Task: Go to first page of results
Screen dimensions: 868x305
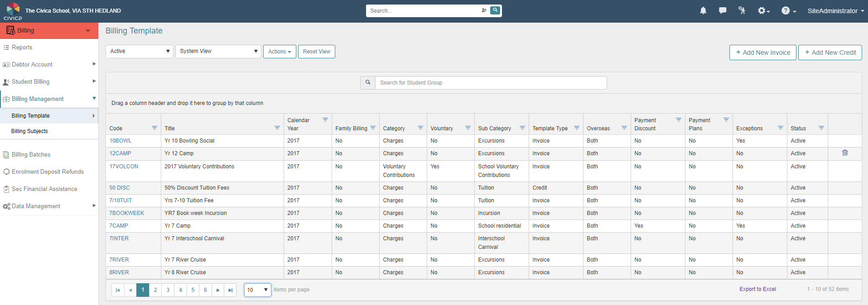Action: 118,290
